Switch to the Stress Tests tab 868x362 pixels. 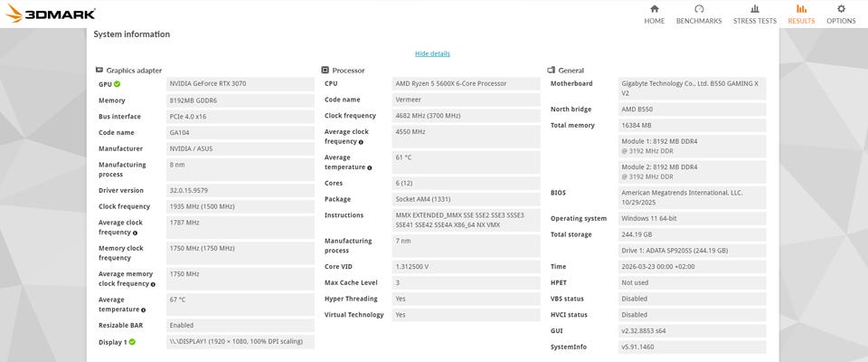[754, 14]
